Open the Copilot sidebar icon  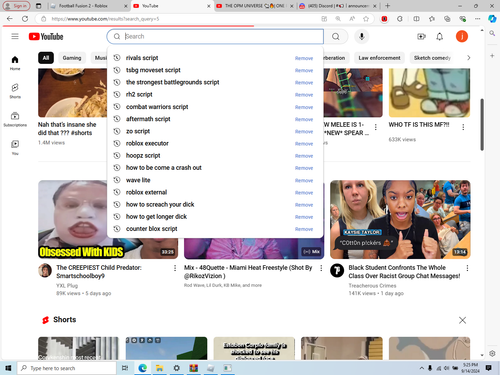coord(492,19)
